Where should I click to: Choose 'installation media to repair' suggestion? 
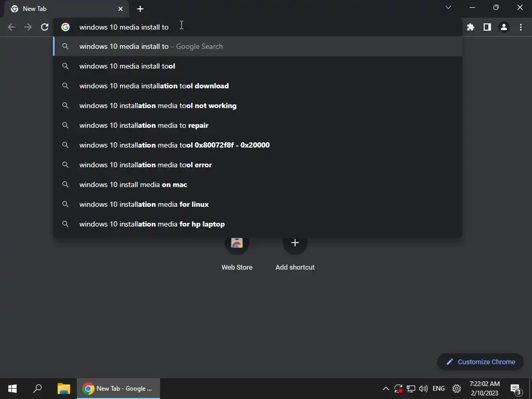pyautogui.click(x=258, y=125)
